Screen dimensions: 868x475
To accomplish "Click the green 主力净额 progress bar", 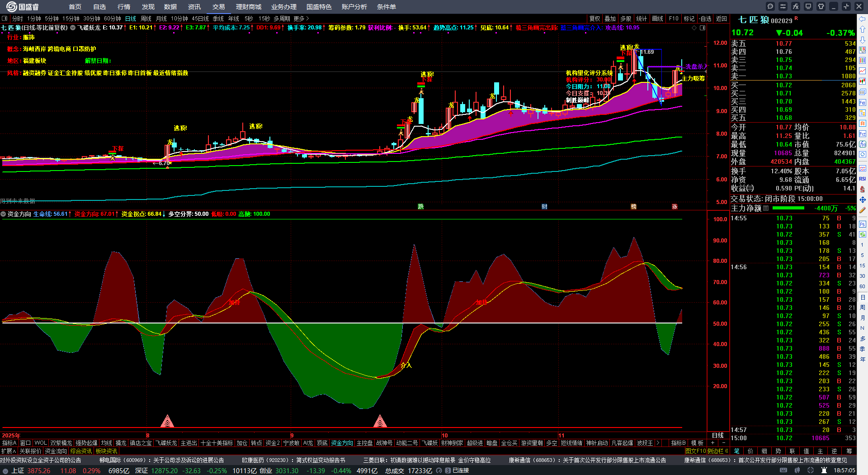I will pos(788,208).
